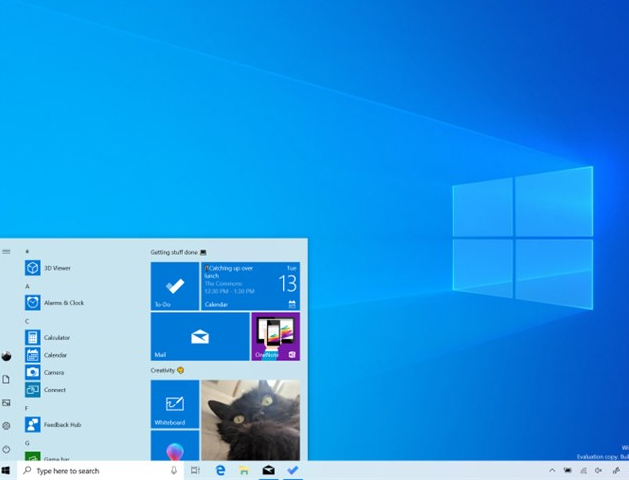Screen dimensions: 629x481
Task: Open Microsoft Edge from the taskbar
Action: (219, 470)
